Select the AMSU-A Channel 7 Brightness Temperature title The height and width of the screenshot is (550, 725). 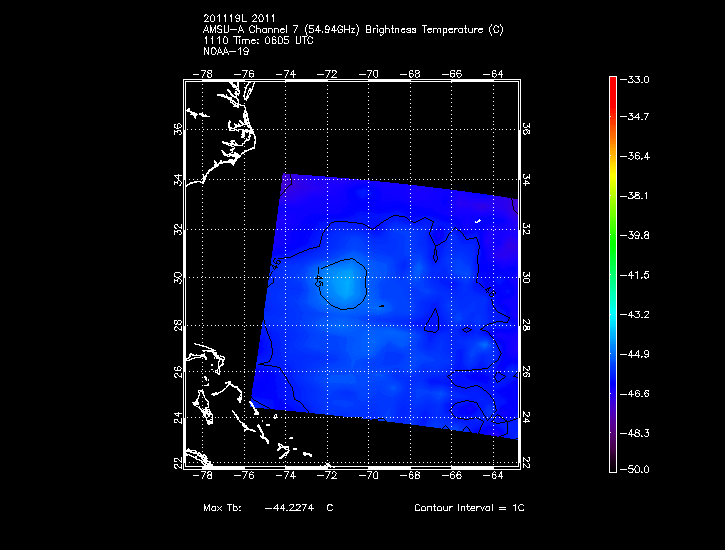pos(353,30)
